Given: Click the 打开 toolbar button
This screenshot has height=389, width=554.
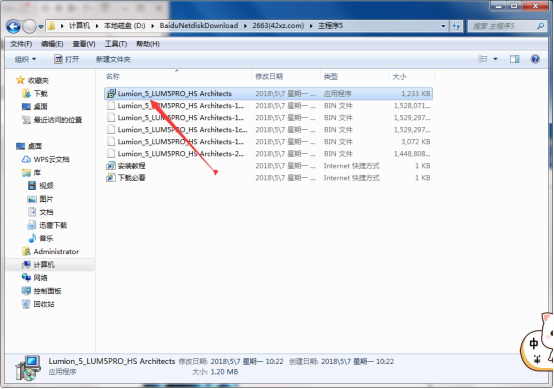Looking at the screenshot, I should pos(66,59).
